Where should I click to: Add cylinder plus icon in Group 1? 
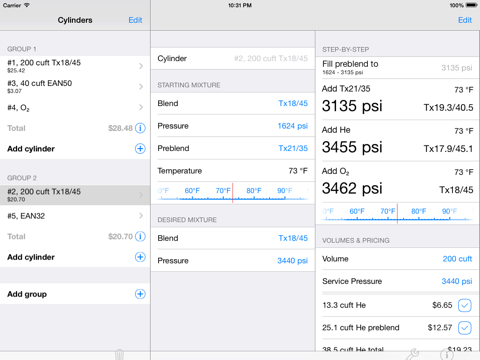point(140,149)
